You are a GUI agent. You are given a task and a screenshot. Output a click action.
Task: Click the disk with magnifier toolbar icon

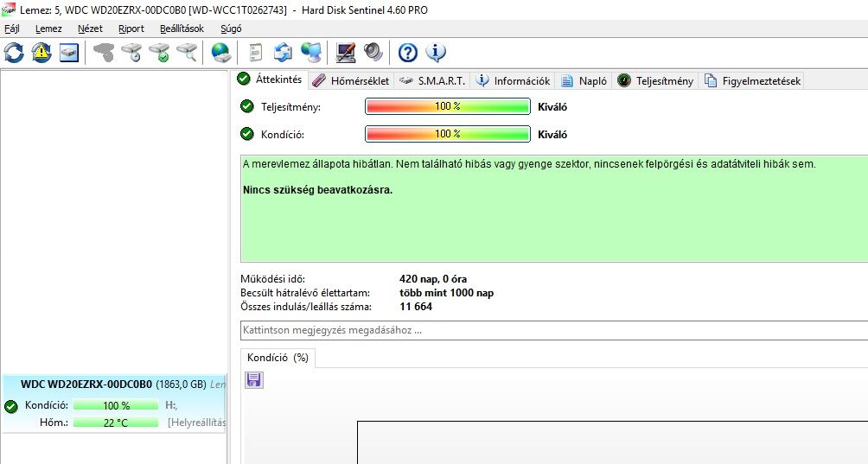187,53
